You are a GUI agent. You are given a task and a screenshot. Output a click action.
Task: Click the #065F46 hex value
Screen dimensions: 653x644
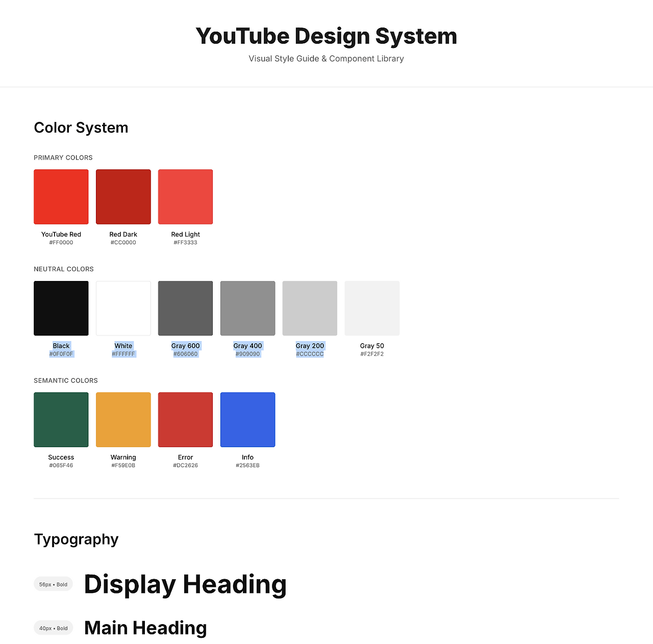point(61,466)
